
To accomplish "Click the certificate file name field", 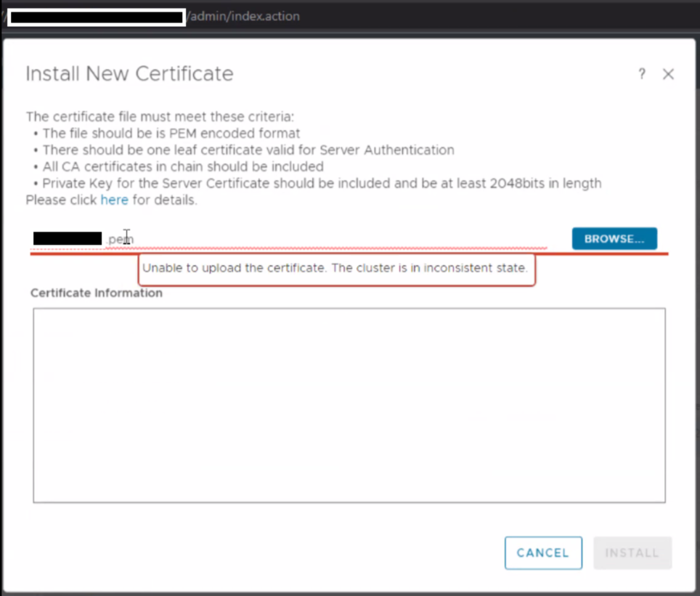I will click(327, 239).
